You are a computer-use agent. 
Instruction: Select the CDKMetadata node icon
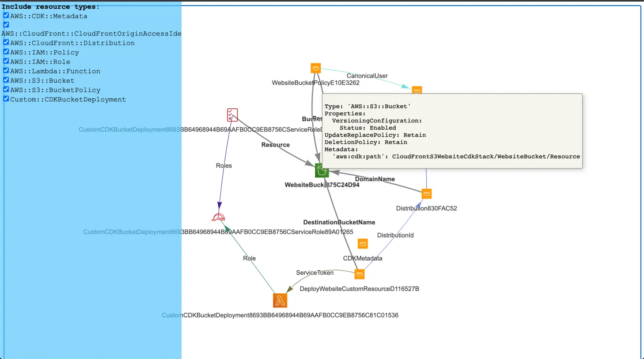pyautogui.click(x=363, y=243)
